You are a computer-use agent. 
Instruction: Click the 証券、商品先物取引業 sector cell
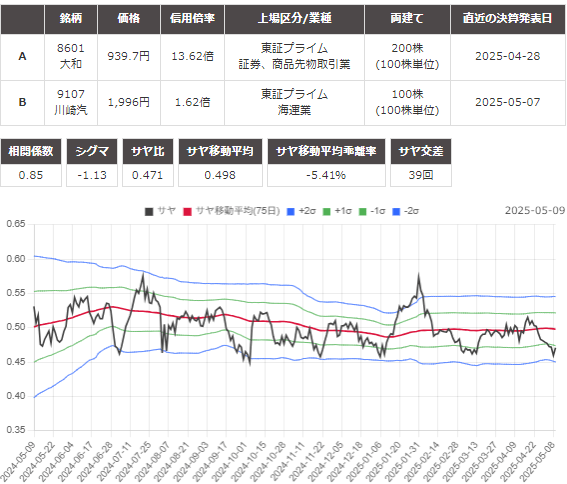pos(294,57)
